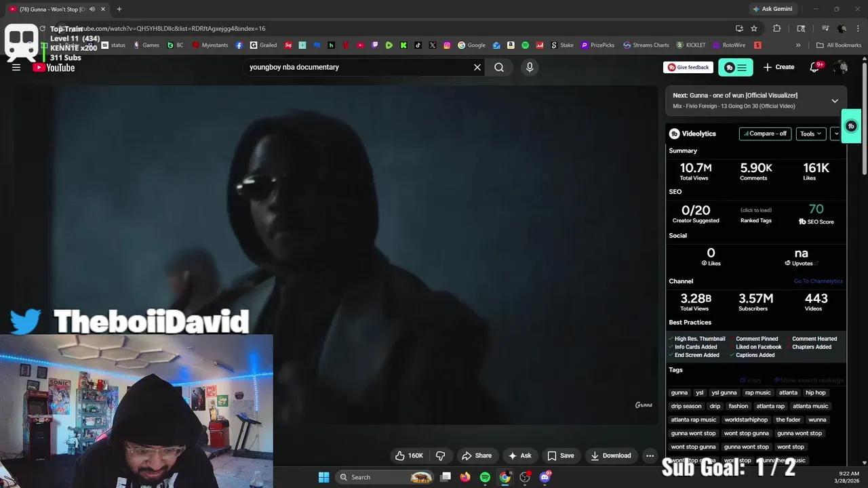This screenshot has height=488, width=868.
Task: Select the Gunna - Won't Stop tab
Action: 52,9
